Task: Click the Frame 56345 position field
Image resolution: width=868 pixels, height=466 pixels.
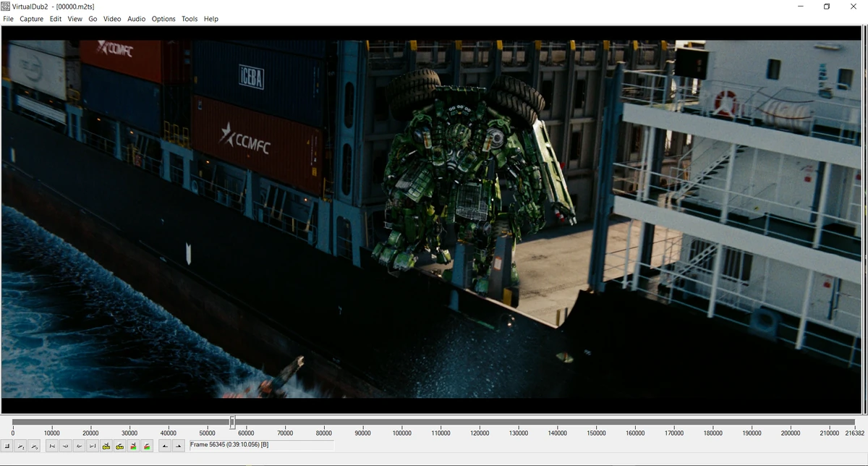Action: tap(261, 445)
